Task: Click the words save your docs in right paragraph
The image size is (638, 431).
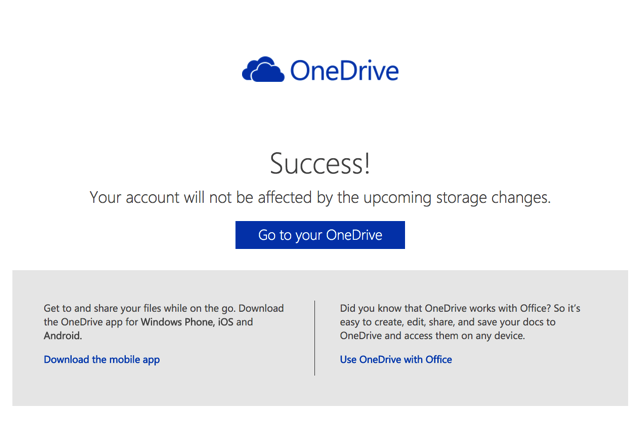Action: (511, 322)
